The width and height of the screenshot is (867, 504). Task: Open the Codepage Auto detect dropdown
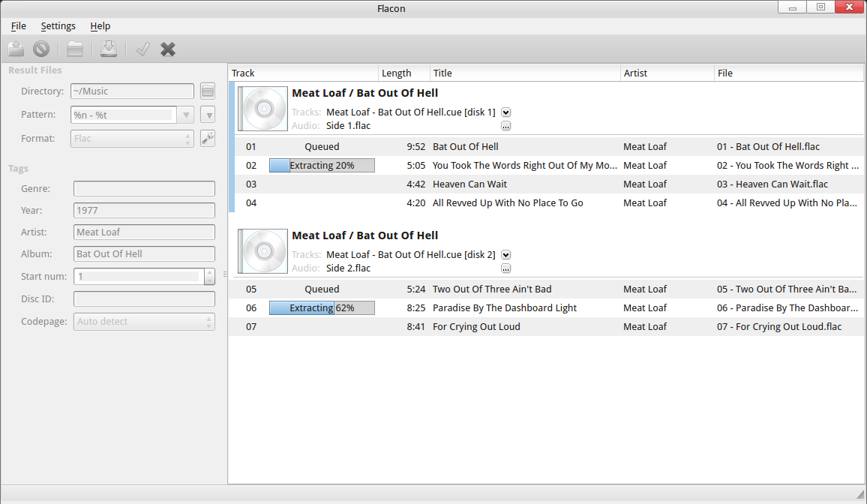click(144, 322)
